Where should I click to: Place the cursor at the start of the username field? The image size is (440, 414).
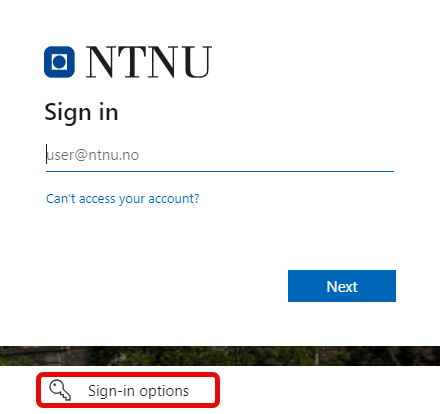[x=47, y=154]
